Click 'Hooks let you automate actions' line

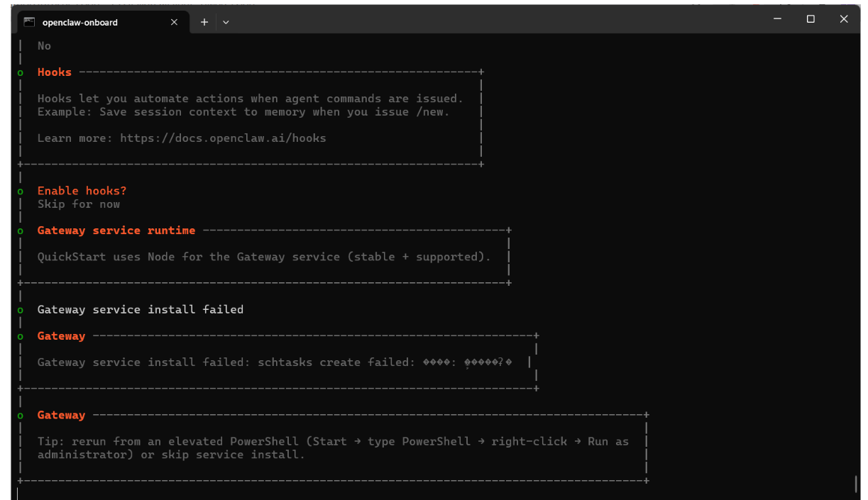251,99
